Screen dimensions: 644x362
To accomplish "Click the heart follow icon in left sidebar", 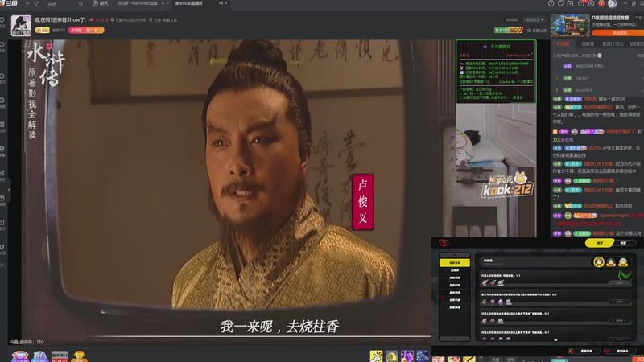I will tap(2, 19).
